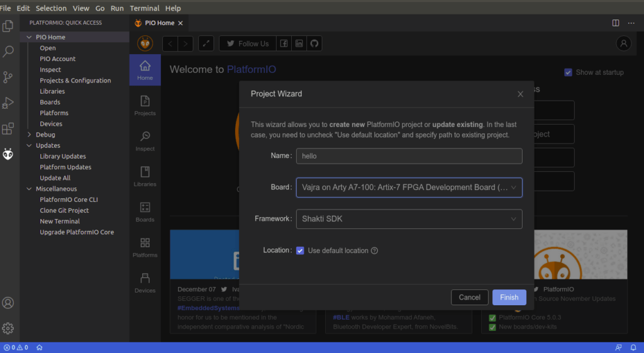Screen dimensions: 644x353
Task: Open PlatformIO GitHub page icon
Action: [x=314, y=43]
